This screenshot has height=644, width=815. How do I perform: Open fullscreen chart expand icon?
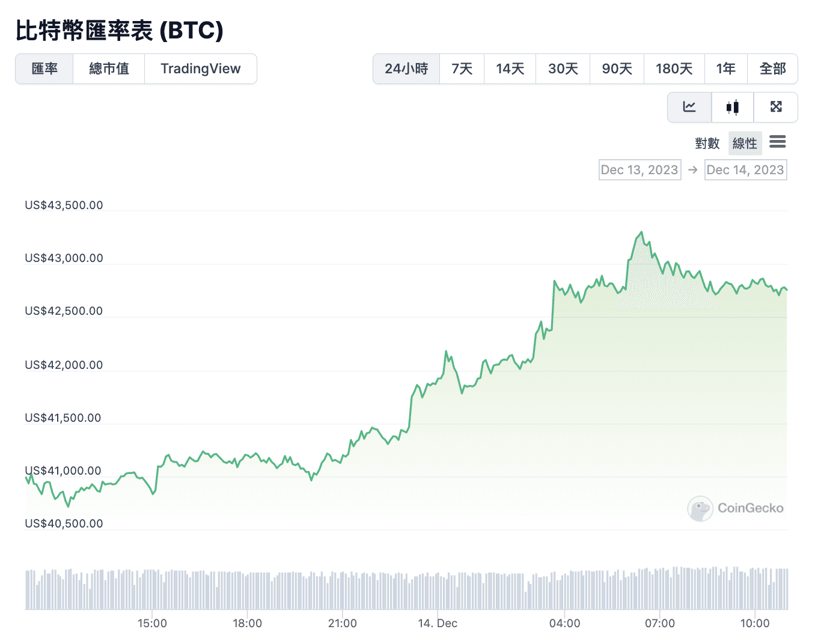776,107
